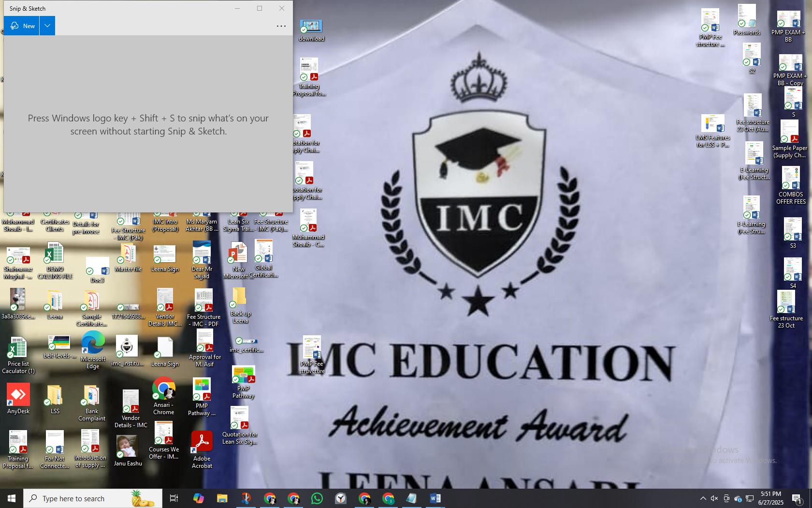The height and width of the screenshot is (508, 812).
Task: Start a new snip with New button
Action: [22, 26]
